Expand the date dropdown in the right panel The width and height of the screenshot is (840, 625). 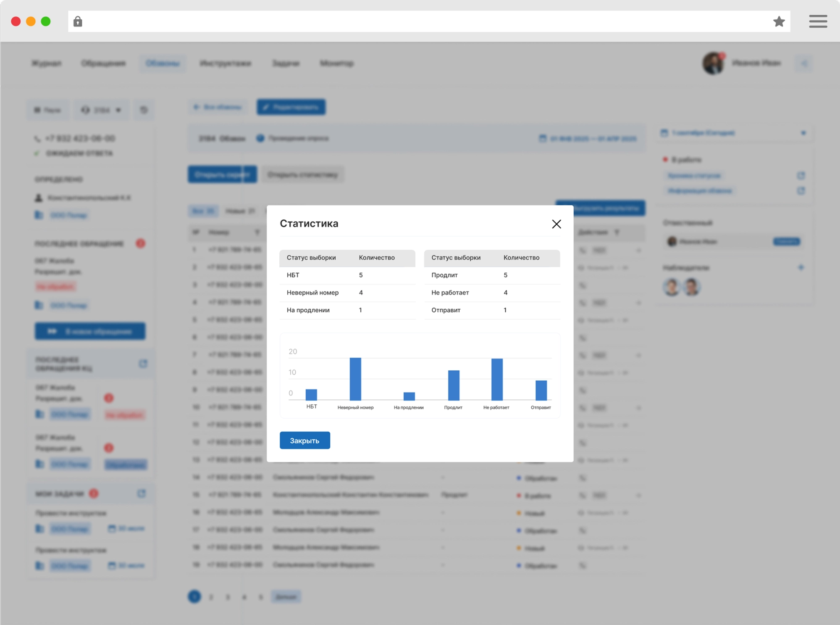pyautogui.click(x=803, y=133)
